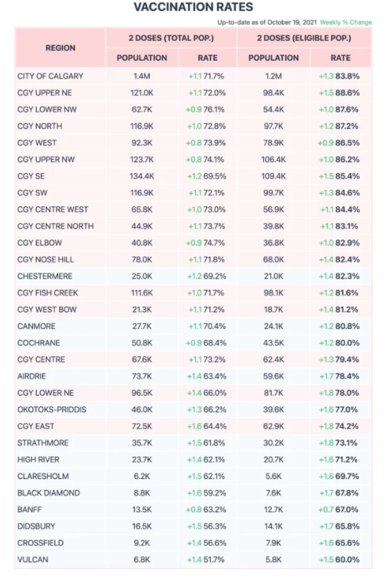This screenshot has height=577, width=392.
Task: Select the VULCAN row label
Action: (x=33, y=560)
